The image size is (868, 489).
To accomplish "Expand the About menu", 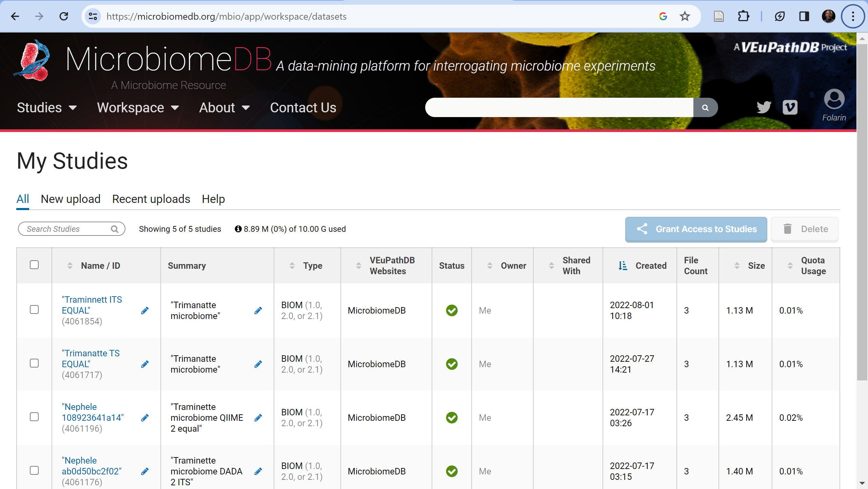I will click(x=224, y=108).
